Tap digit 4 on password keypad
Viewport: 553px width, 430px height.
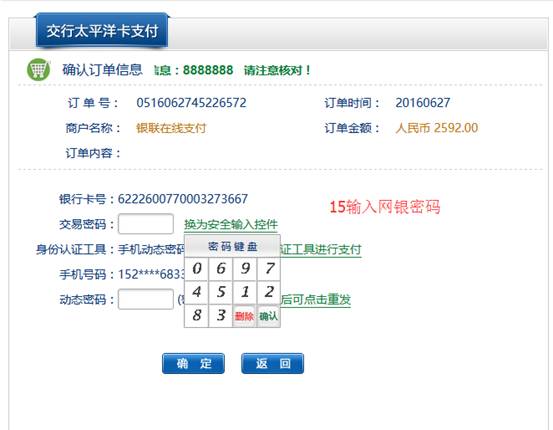coord(197,292)
